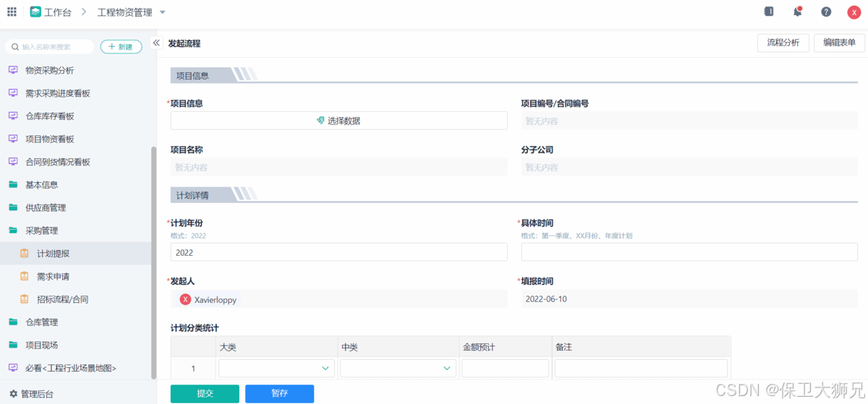Click the sidebar search field
This screenshot has height=404, width=868.
pos(50,46)
